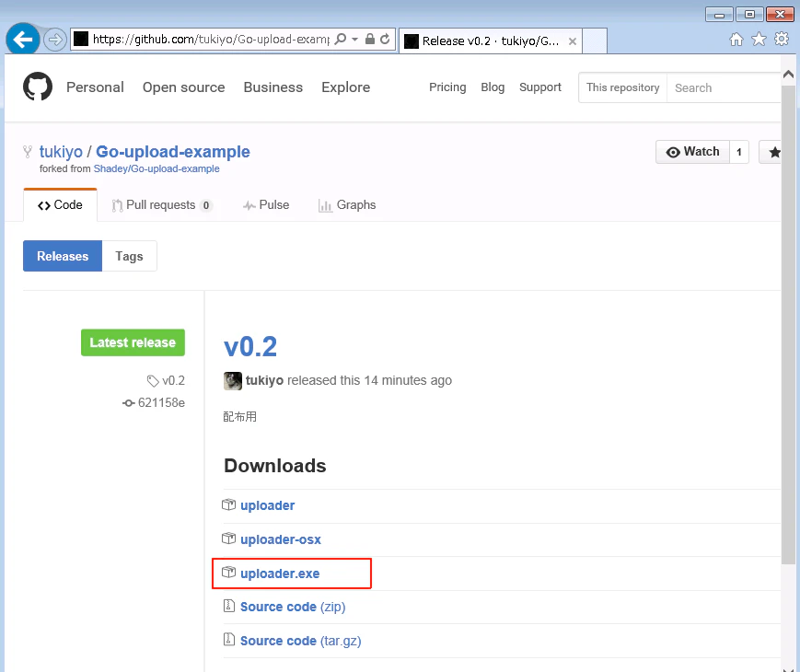
Task: Refresh the page with reload icon
Action: [x=385, y=40]
